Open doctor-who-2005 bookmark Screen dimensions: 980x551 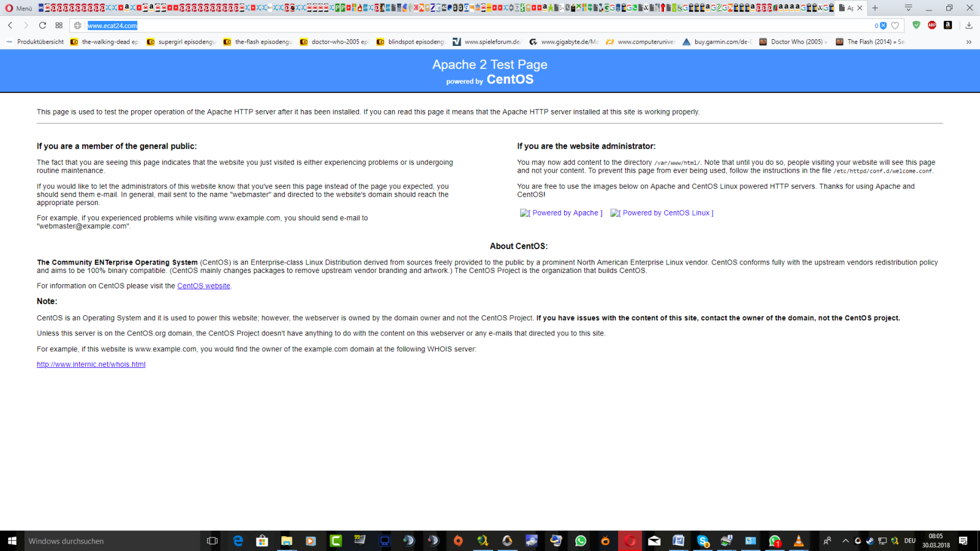pyautogui.click(x=334, y=42)
